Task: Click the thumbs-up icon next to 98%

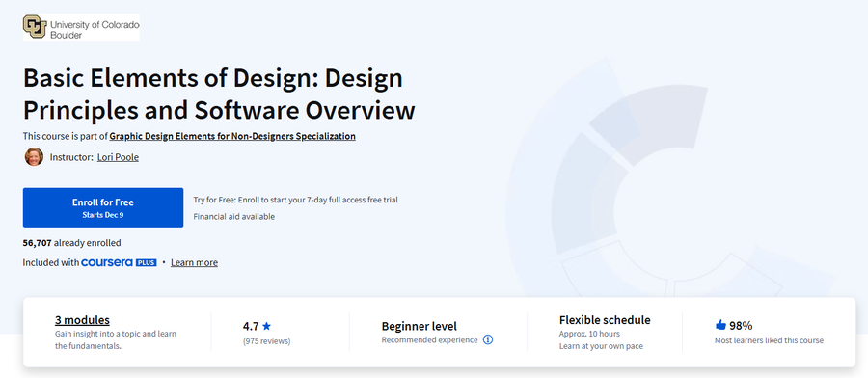Action: 720,325
